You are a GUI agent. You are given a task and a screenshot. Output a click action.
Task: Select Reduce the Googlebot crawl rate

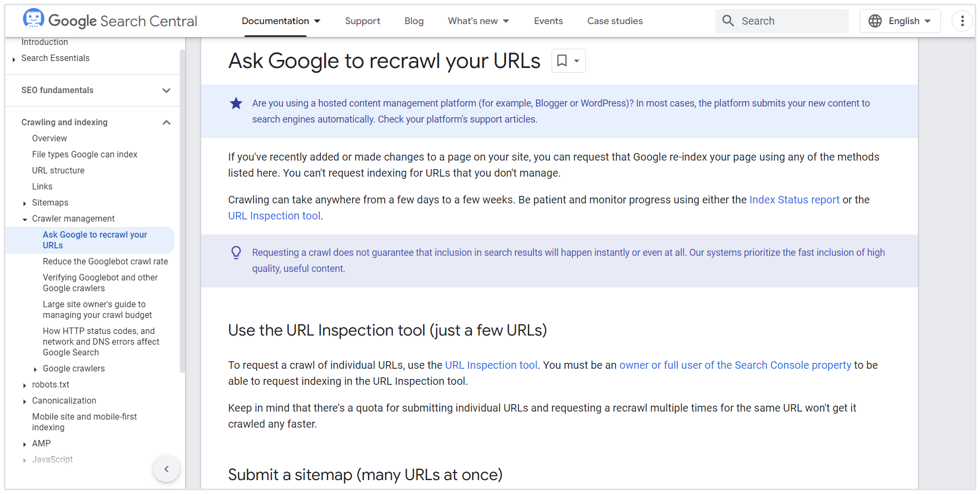105,261
